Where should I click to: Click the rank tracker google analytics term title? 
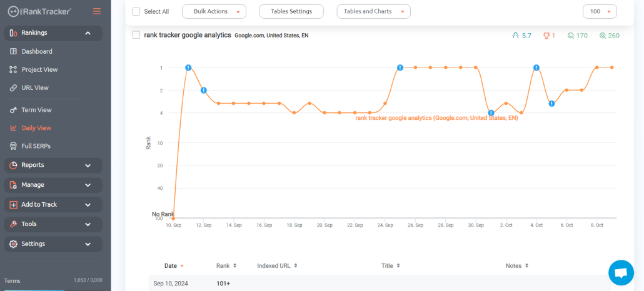pyautogui.click(x=188, y=35)
